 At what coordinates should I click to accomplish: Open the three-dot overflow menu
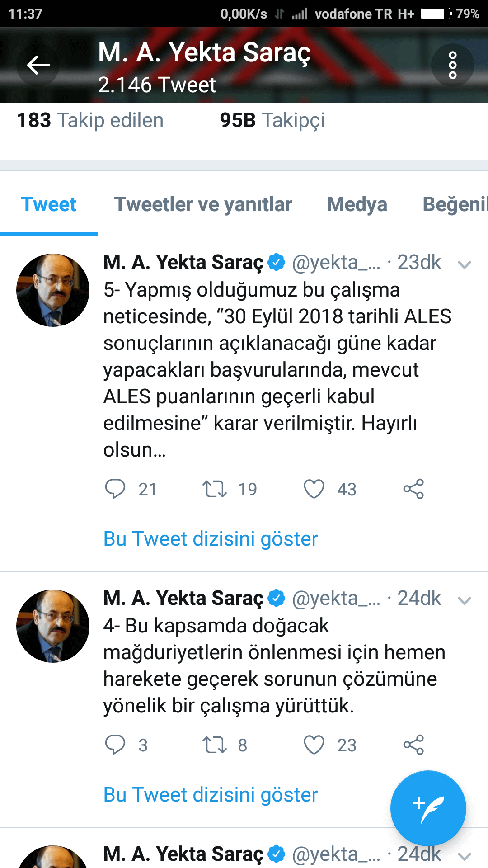(x=452, y=66)
